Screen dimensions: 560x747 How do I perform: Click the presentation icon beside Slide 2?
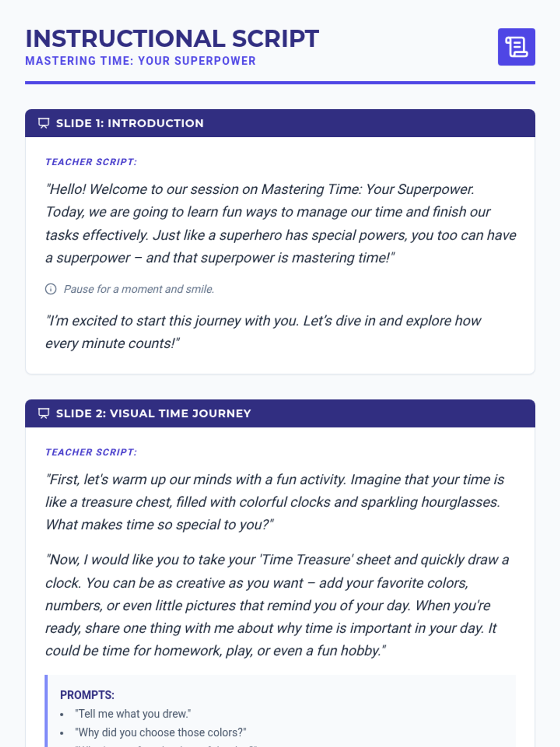(x=43, y=414)
